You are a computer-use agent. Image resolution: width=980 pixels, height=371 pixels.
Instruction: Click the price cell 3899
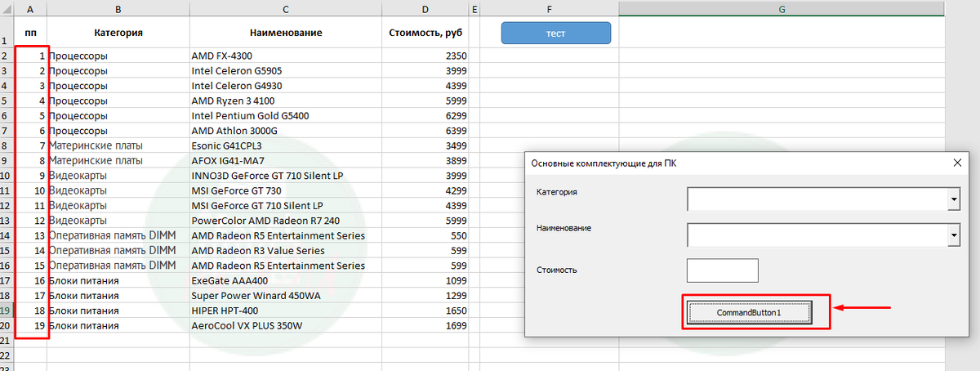click(425, 160)
